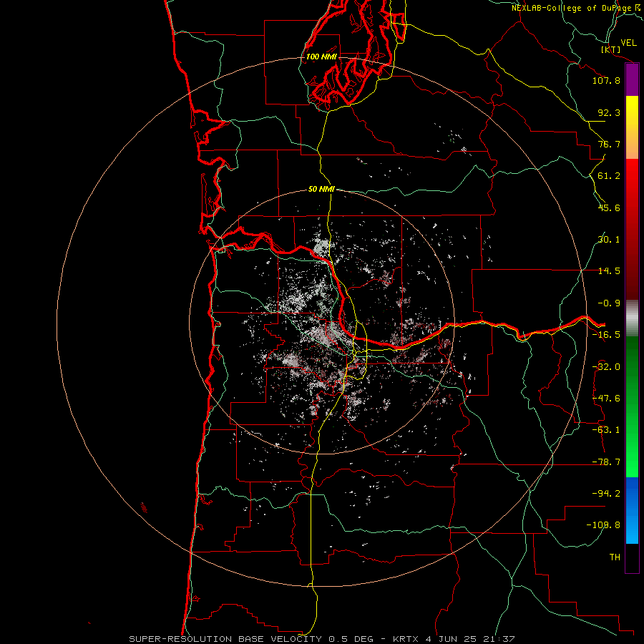Click the 45.6 velocity scale value
This screenshot has height=644, width=644.
(x=609, y=208)
